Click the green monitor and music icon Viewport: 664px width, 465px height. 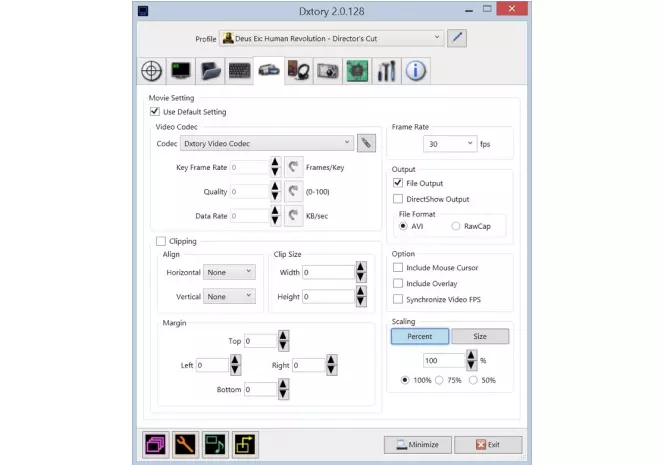pos(216,445)
